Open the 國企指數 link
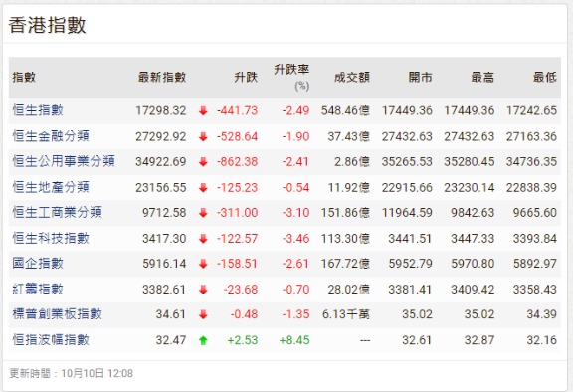The image size is (573, 392). 38,263
